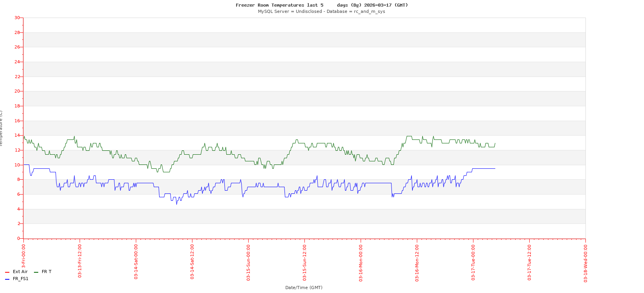
Task: Click the blue FR_FS1 legend swatch
Action: [x=7, y=279]
